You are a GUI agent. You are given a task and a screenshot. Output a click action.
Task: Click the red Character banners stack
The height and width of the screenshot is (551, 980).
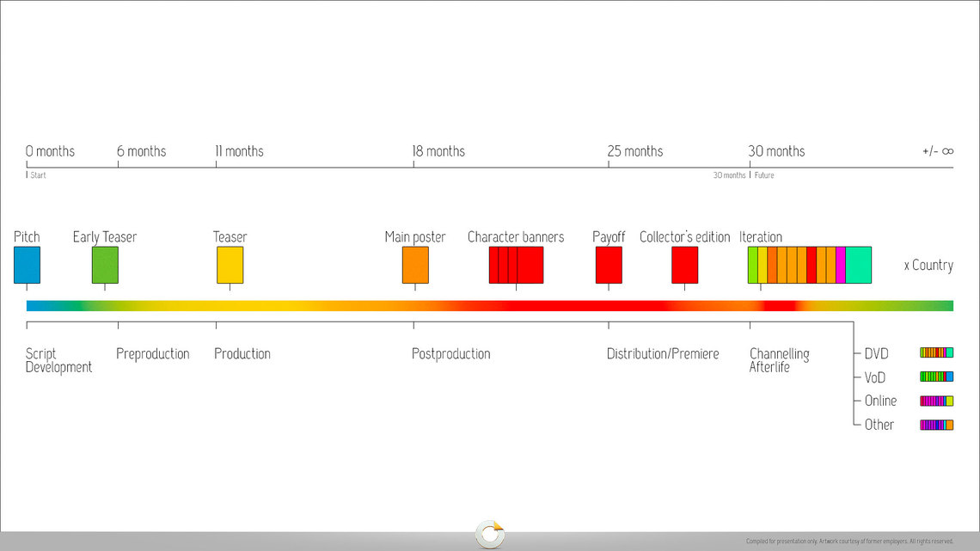(x=517, y=265)
